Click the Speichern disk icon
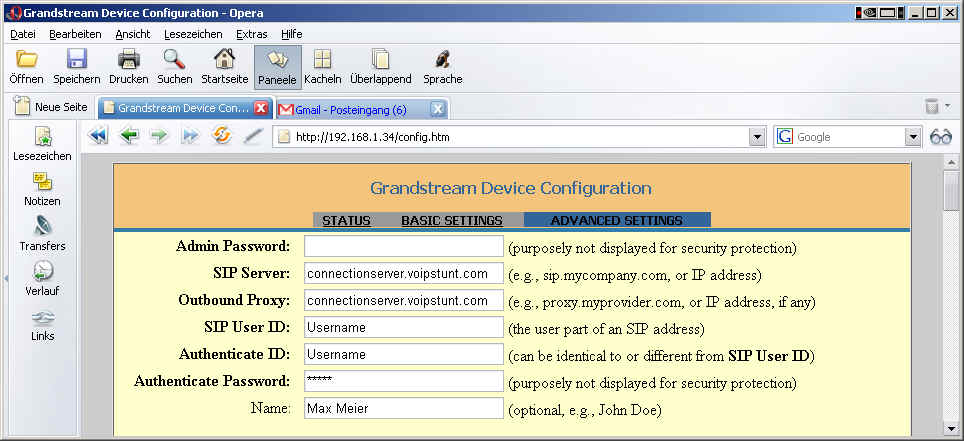The height and width of the screenshot is (441, 964). coord(77,60)
